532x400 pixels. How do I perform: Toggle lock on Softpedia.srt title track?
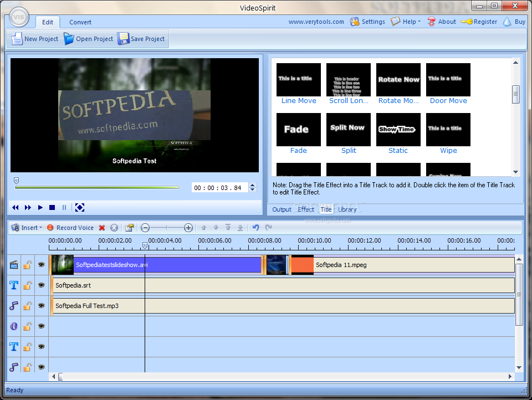click(x=28, y=285)
